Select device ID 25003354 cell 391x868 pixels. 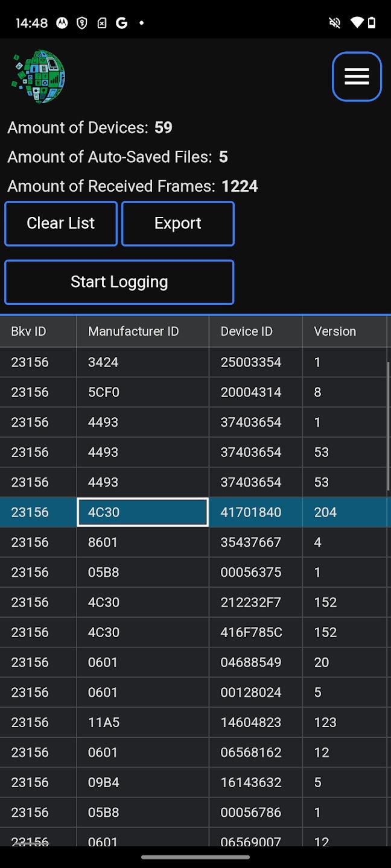[251, 362]
